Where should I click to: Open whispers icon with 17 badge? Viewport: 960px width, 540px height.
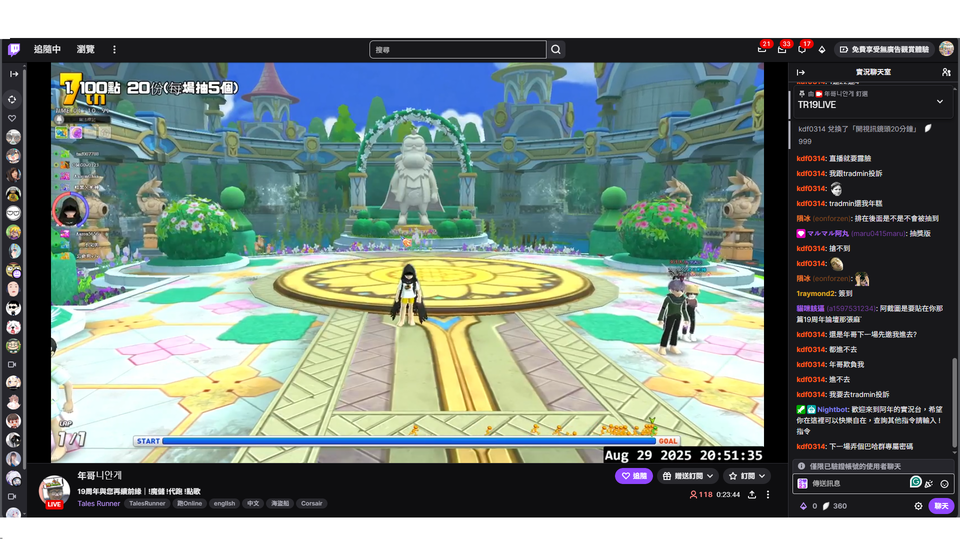802,49
